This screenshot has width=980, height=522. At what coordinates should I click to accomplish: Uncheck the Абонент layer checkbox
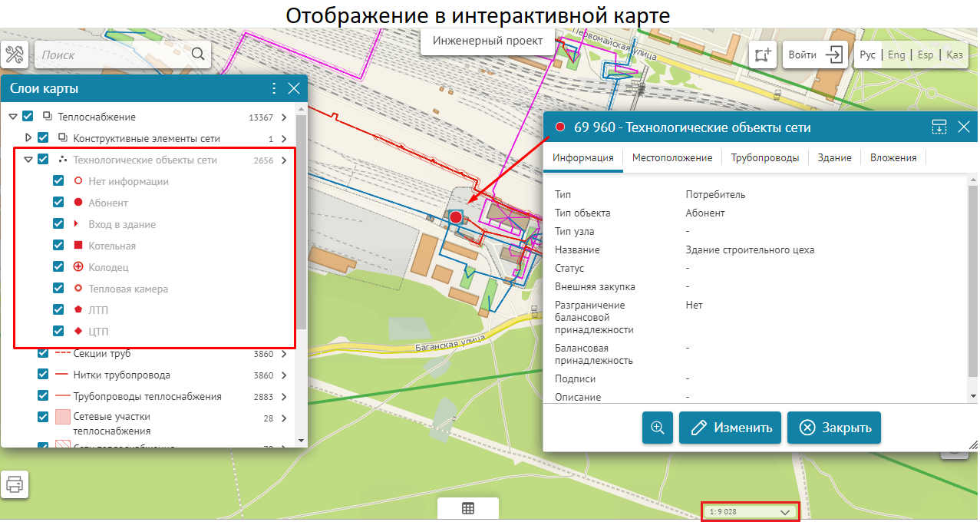point(58,203)
